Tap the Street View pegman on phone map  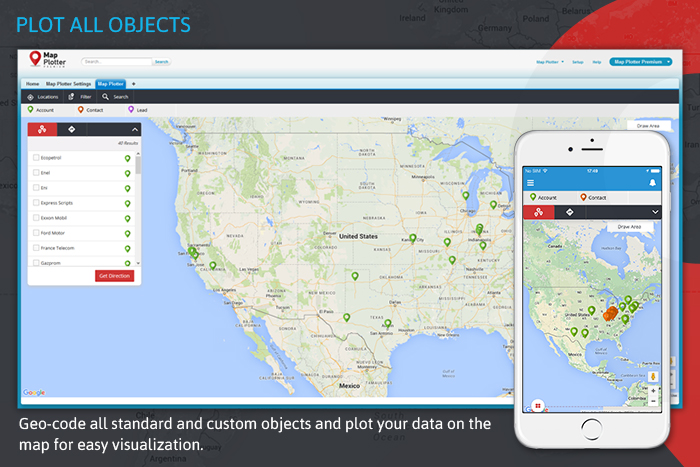click(652, 377)
